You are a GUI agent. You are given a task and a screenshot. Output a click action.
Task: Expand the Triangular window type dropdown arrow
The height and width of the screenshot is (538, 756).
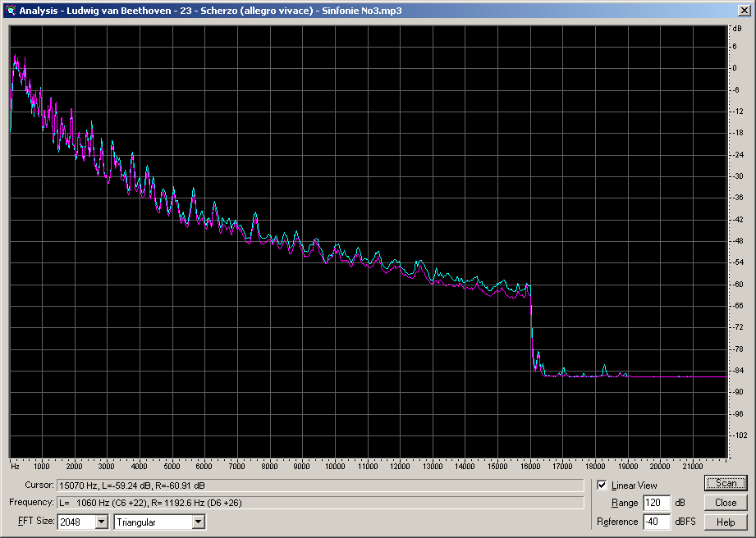pyautogui.click(x=199, y=522)
